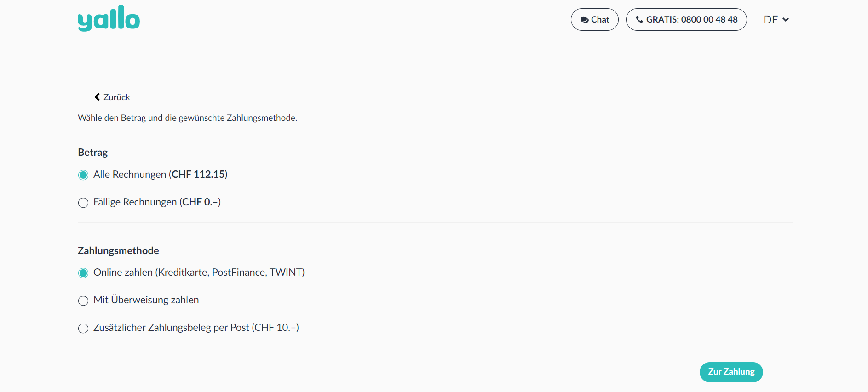Click the Alle Rechnungen (CHF 112.15) label
Screen dimensions: 868x392
(160, 175)
